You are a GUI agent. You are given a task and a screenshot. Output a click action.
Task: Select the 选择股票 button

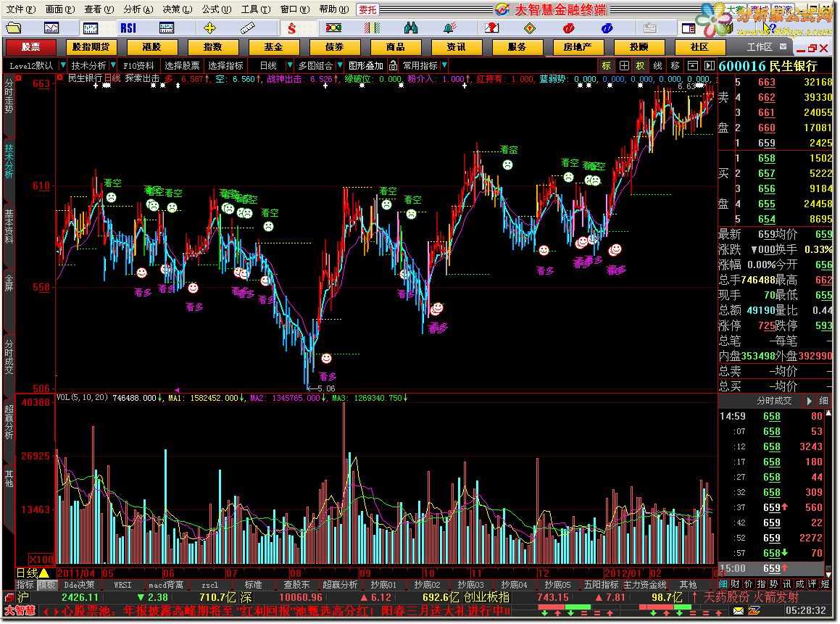click(x=182, y=65)
